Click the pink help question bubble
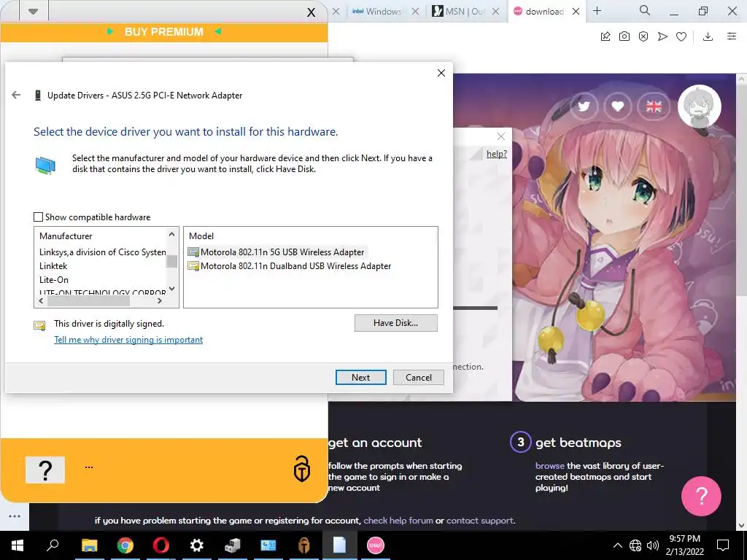 [701, 496]
